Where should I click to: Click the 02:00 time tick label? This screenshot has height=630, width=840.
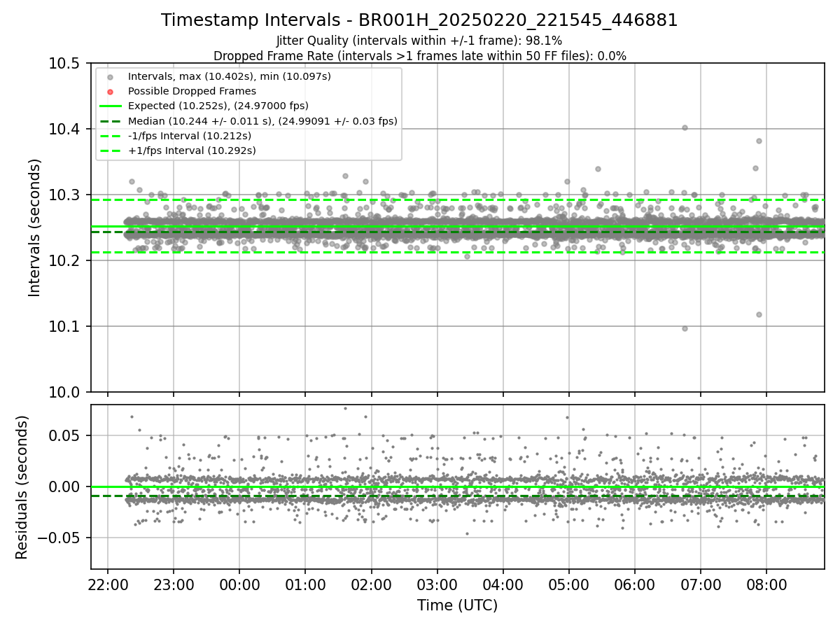[x=371, y=584]
